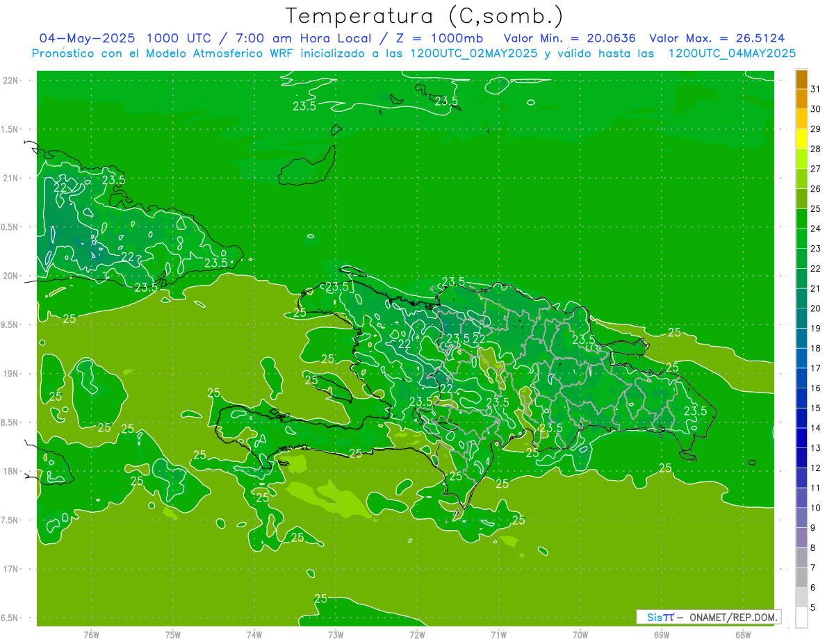Click the orange legend swatch between 30 and 31
This screenshot has height=644, width=834.
pyautogui.click(x=801, y=99)
